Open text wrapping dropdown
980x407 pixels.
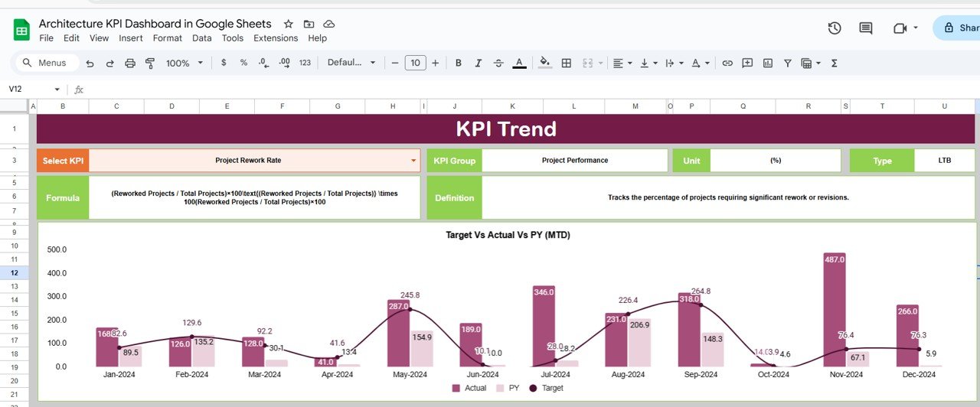click(674, 63)
